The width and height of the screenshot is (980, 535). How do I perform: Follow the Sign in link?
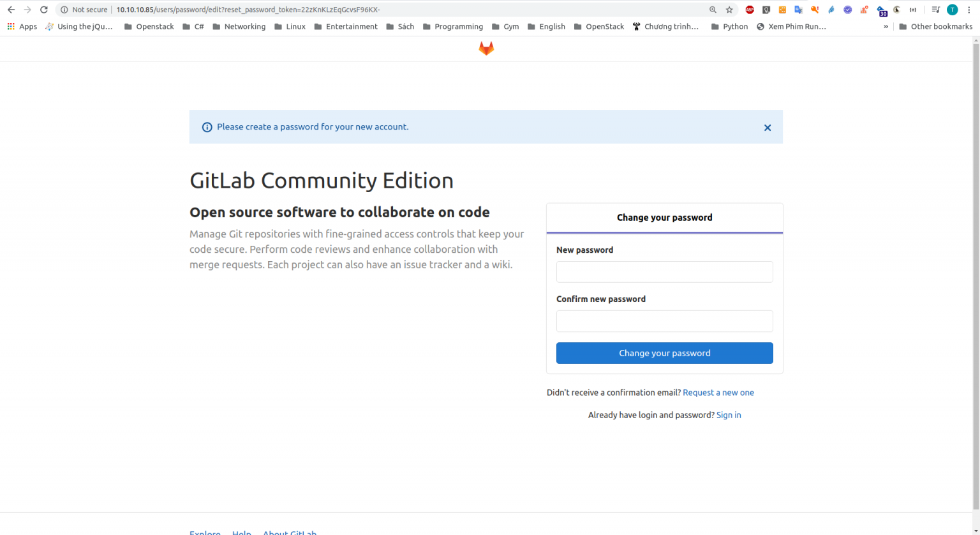729,415
